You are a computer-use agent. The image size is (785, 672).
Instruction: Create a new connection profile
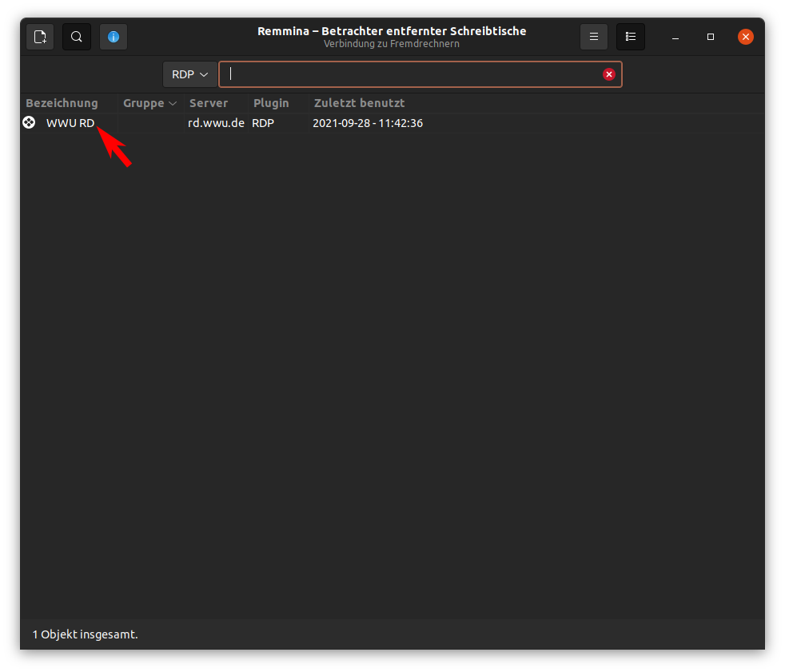pyautogui.click(x=40, y=37)
